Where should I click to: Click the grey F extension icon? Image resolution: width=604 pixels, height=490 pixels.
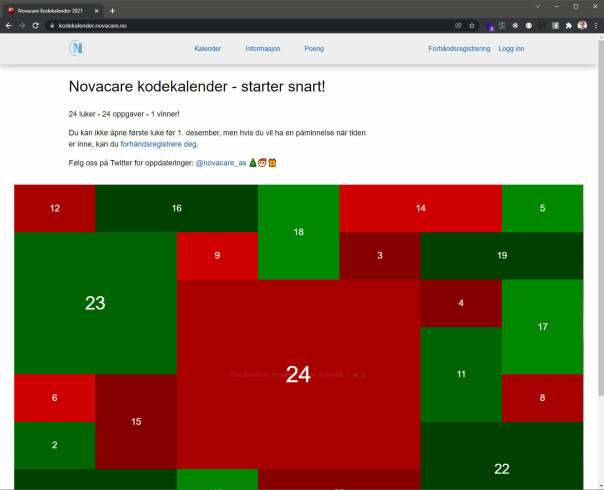pyautogui.click(x=555, y=25)
